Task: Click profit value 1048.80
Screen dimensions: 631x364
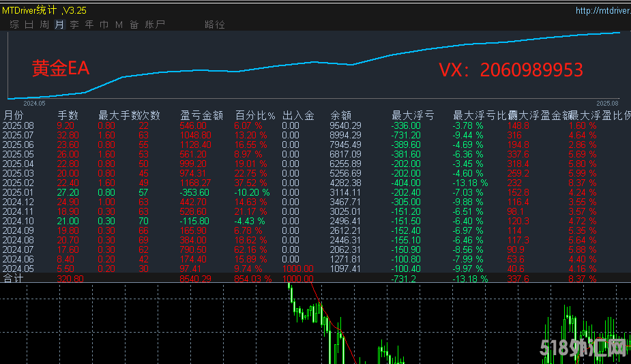Action: point(195,135)
